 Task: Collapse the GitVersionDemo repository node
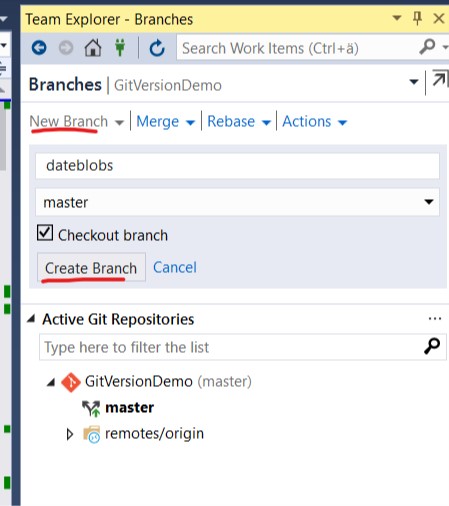pos(51,382)
